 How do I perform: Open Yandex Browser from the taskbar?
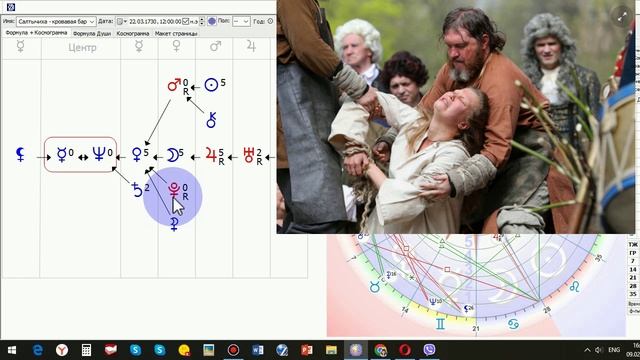click(62, 350)
